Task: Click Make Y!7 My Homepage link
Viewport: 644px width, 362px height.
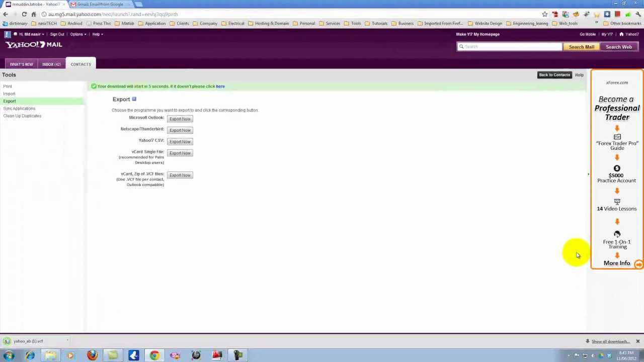Action: tap(478, 34)
